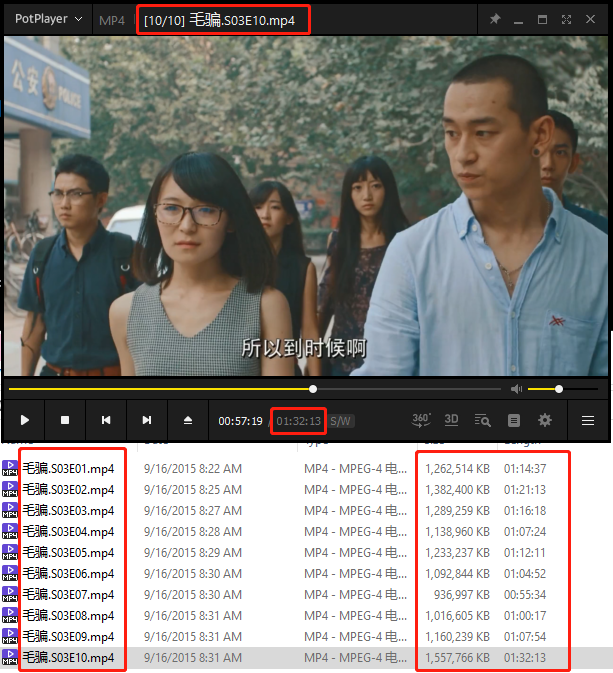Screen dimensions: 613x673
Task: Select file 毛骗.S03E07.mp4 in list
Action: click(x=68, y=595)
